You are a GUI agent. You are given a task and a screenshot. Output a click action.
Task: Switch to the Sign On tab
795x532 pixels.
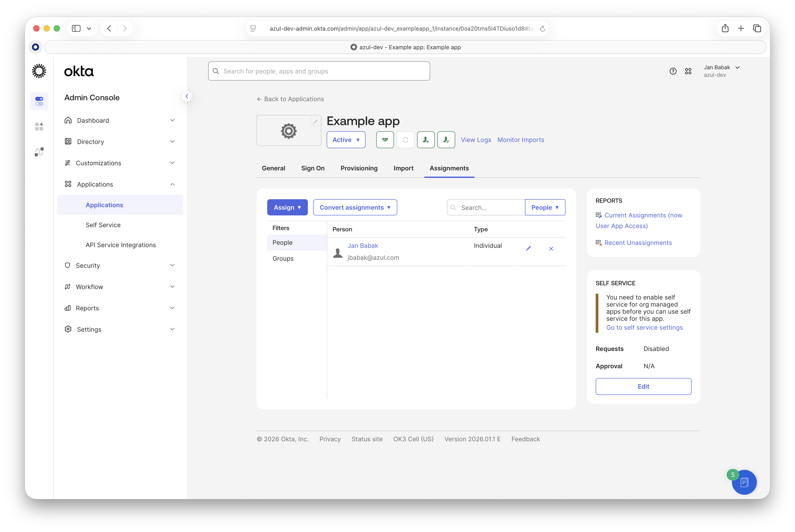pyautogui.click(x=313, y=168)
